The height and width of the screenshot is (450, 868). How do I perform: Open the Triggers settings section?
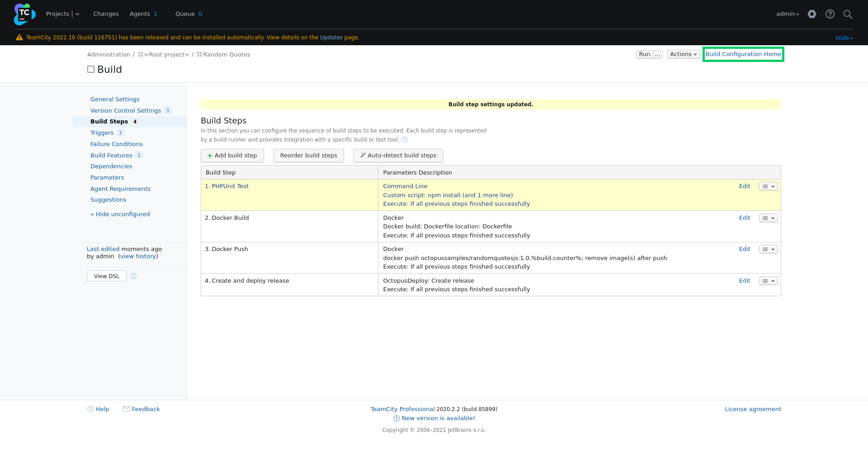point(102,133)
